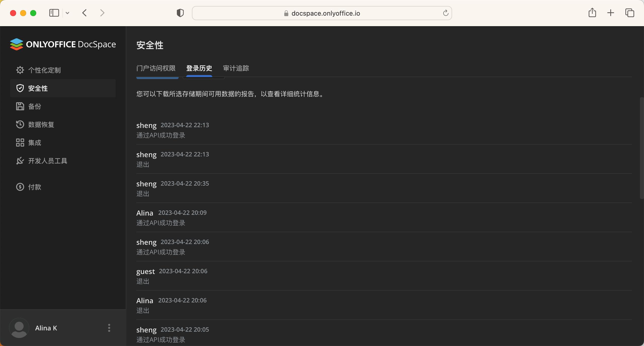Click the ONLYOFFICE DocSpace logo
Viewport: 644px width, 346px height.
(62, 44)
